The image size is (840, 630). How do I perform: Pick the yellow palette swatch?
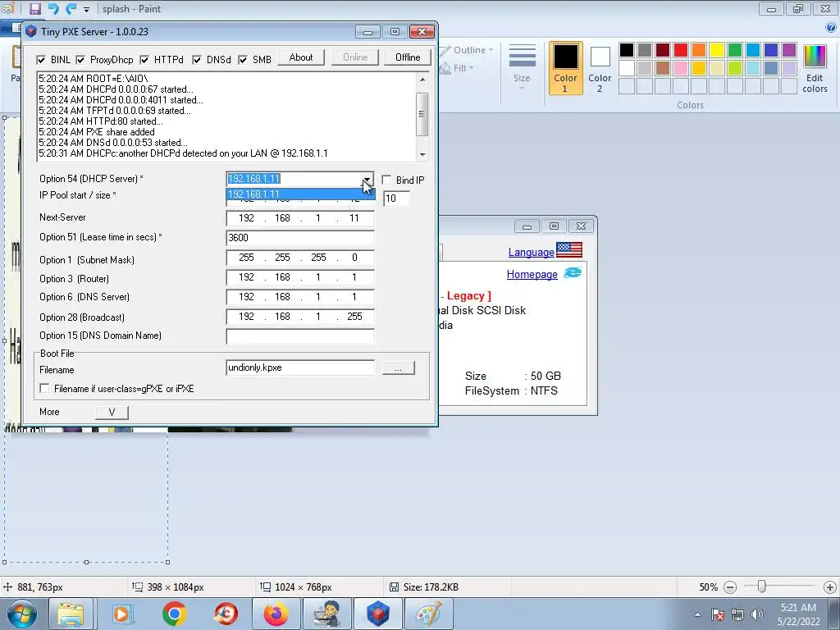click(717, 50)
